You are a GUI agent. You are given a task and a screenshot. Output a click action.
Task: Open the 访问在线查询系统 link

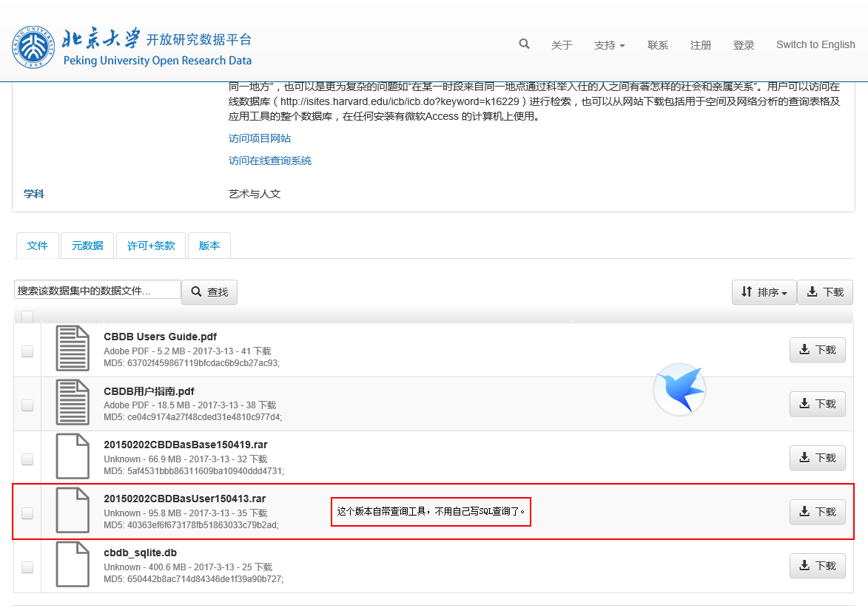coord(271,161)
